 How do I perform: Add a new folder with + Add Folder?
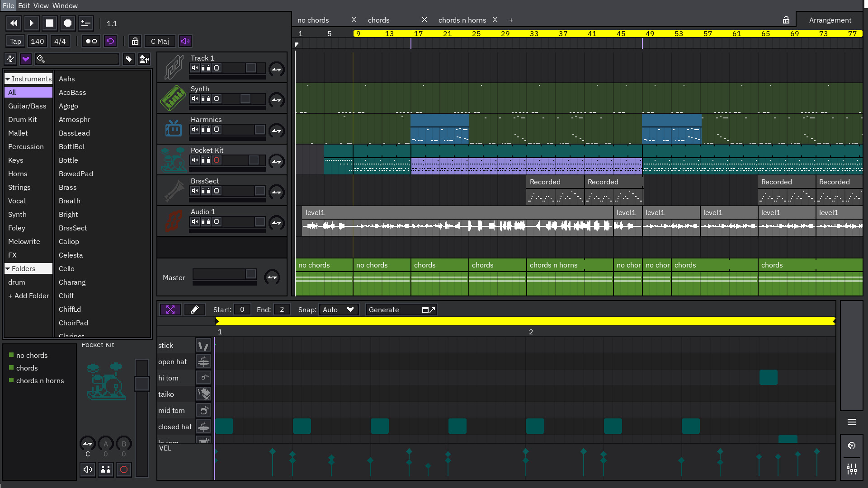click(x=28, y=296)
